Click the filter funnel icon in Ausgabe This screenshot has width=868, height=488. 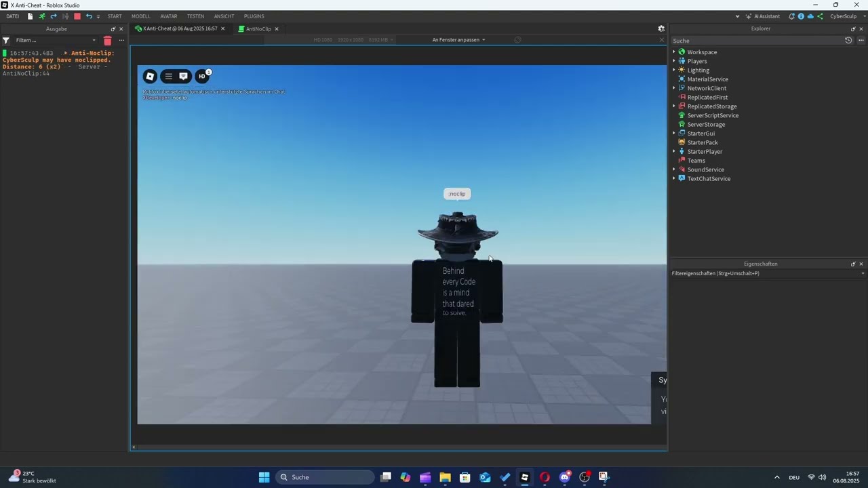6,41
